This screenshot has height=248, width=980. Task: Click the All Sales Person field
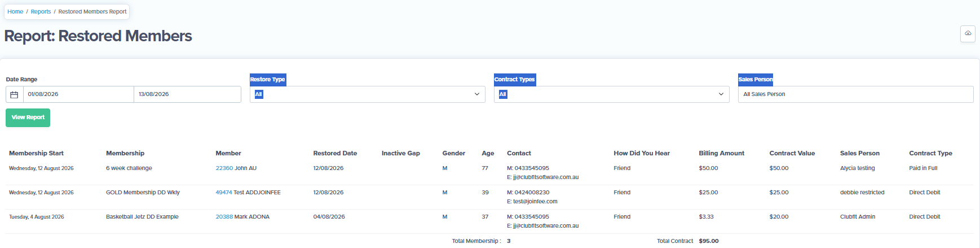pyautogui.click(x=855, y=94)
